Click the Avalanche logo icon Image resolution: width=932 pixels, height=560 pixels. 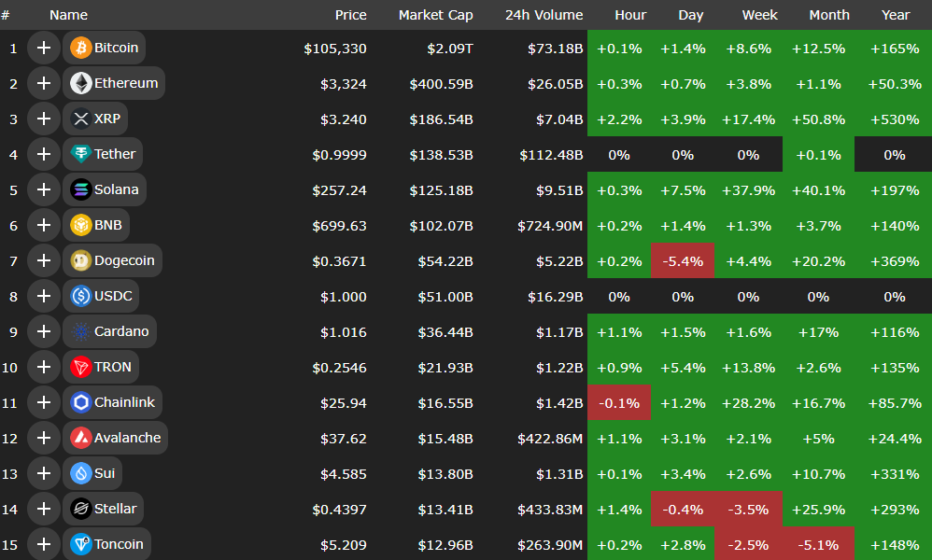[x=80, y=438]
